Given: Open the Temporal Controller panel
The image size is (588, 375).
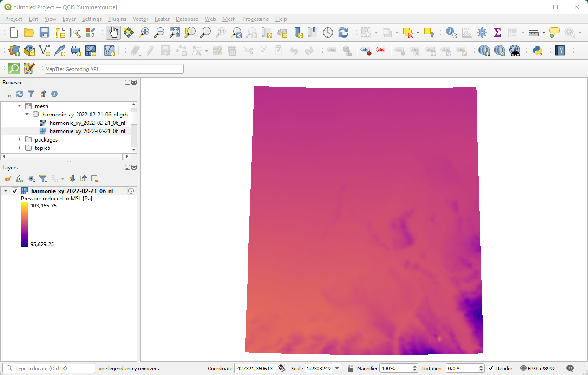Looking at the screenshot, I should point(328,32).
